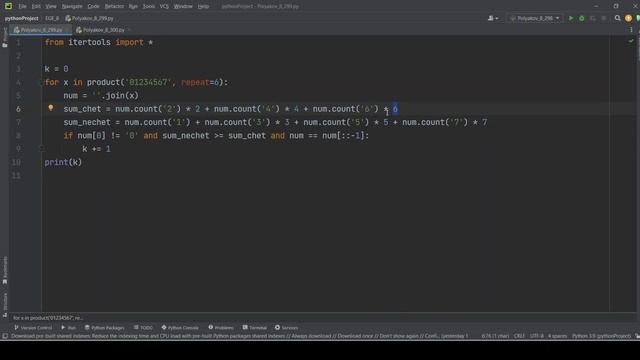Click the cursor position 6:76 indicator
Screen dimensions: 640x360
pyautogui.click(x=495, y=336)
